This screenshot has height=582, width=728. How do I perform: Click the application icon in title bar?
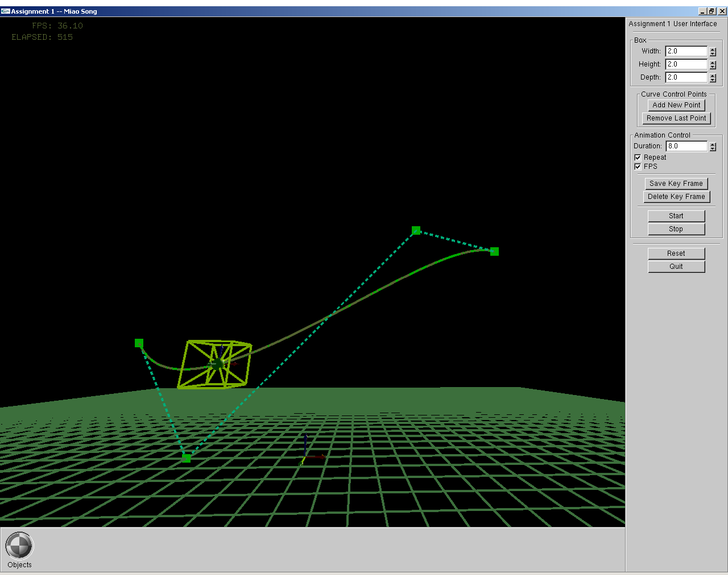[5, 11]
